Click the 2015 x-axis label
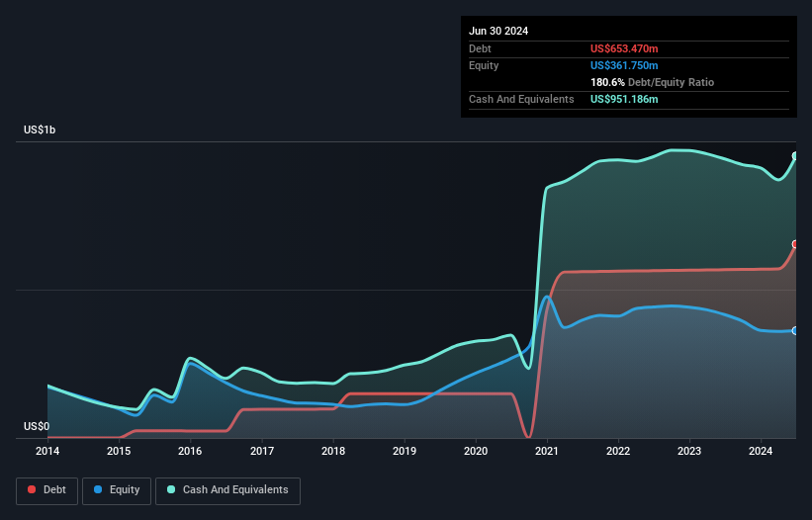The height and width of the screenshot is (520, 812). [x=119, y=451]
